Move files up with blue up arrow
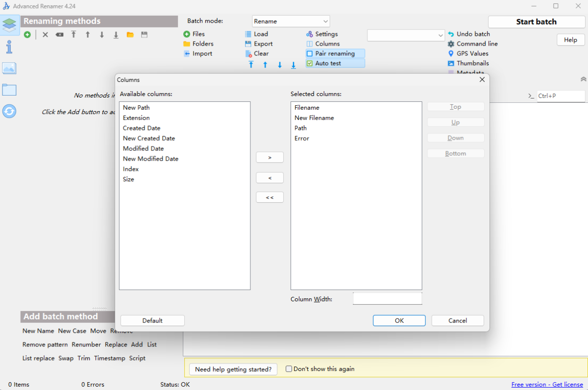 pyautogui.click(x=265, y=65)
